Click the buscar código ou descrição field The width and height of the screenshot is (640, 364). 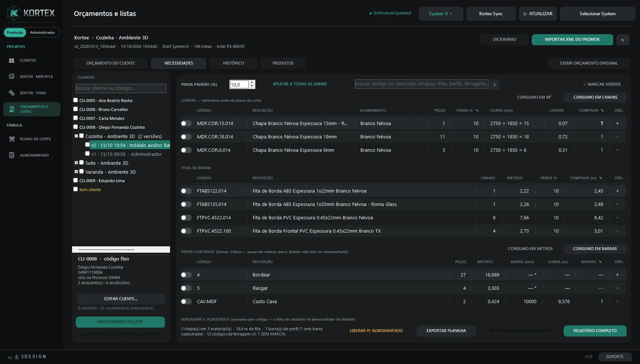[421, 84]
